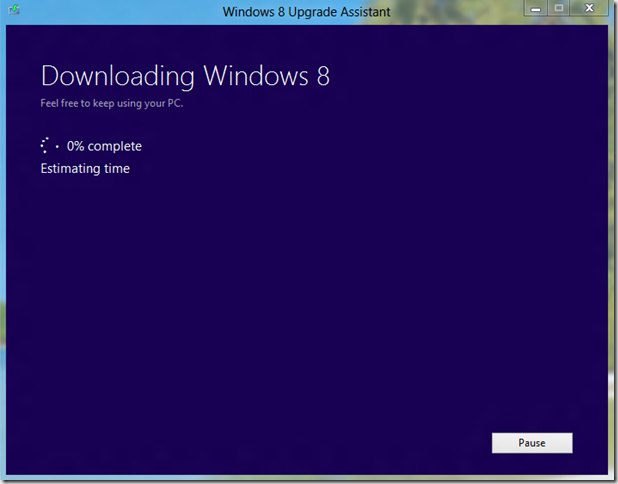
Task: Click the bottom border of the window
Action: (x=300, y=477)
